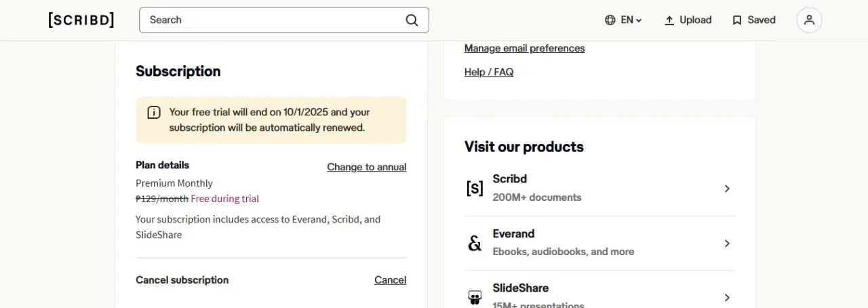Viewport: 868px width, 308px height.
Task: Open Manage email preferences link
Action: point(524,48)
